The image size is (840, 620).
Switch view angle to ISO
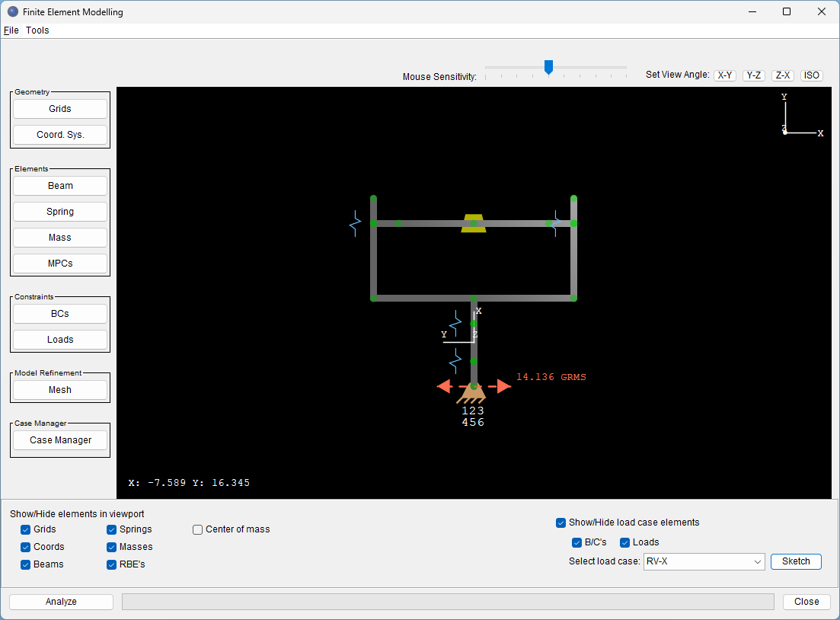coord(811,75)
